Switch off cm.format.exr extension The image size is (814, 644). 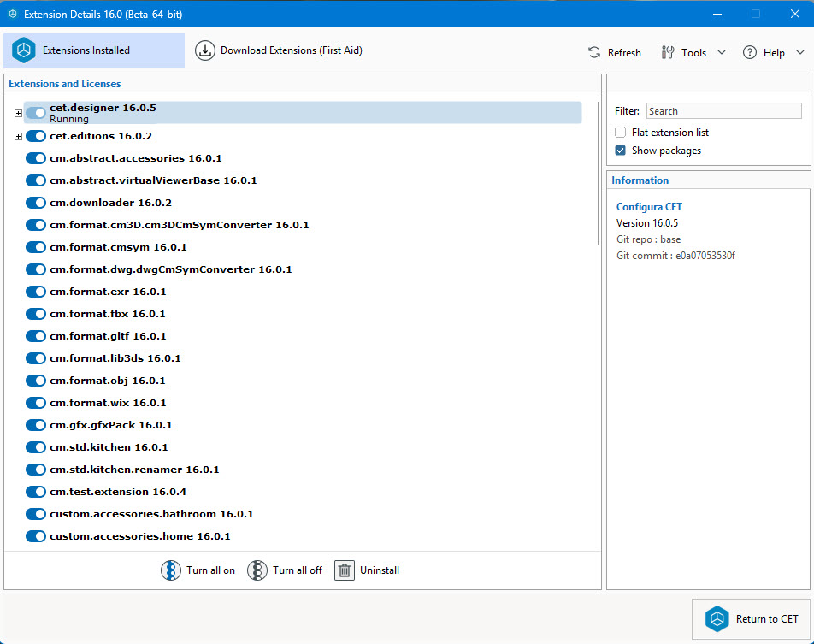tap(36, 292)
